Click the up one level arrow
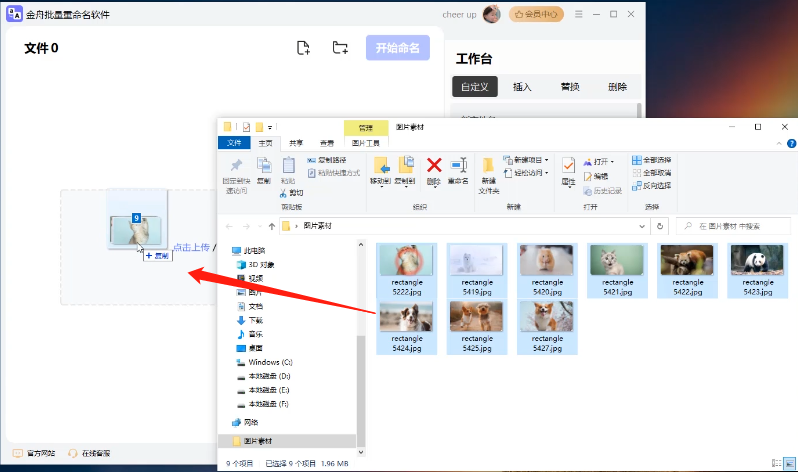This screenshot has height=472, width=798. pyautogui.click(x=272, y=226)
